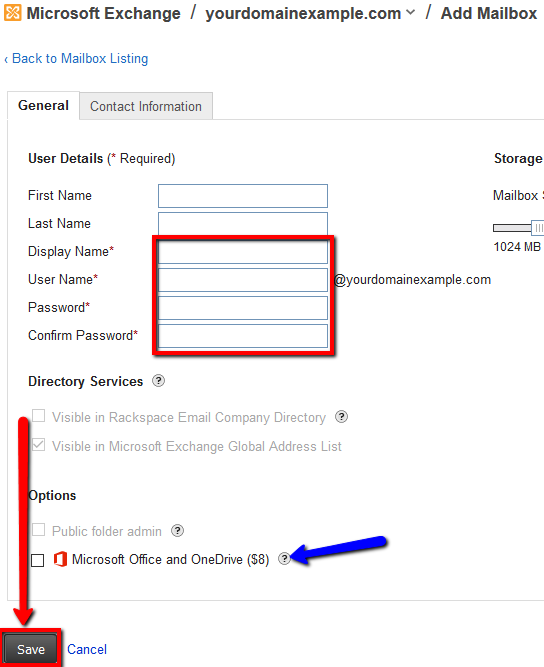
Task: Click help icon for Microsoft Office and OneDrive
Action: pyautogui.click(x=284, y=559)
